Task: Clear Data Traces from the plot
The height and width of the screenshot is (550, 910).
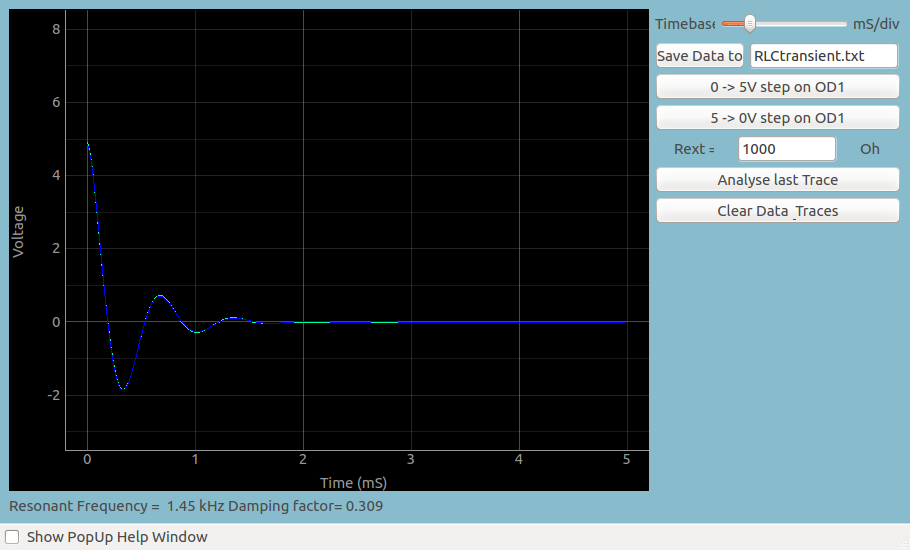Action: point(777,211)
